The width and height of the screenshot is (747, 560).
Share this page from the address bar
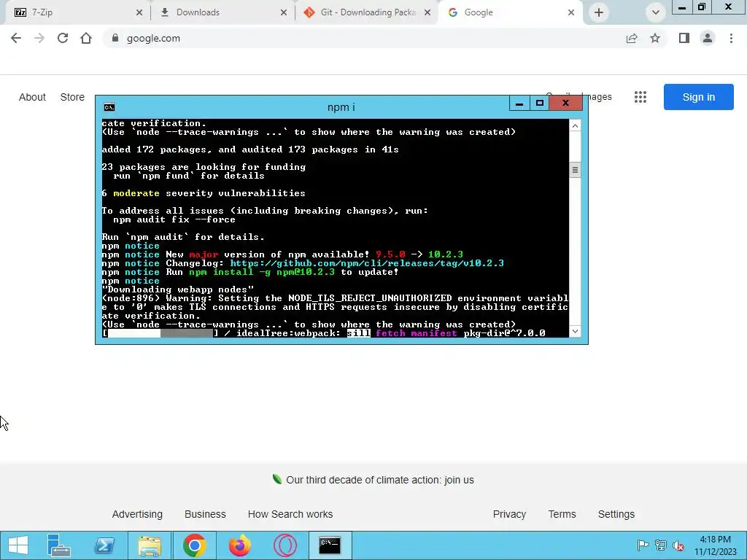632,38
